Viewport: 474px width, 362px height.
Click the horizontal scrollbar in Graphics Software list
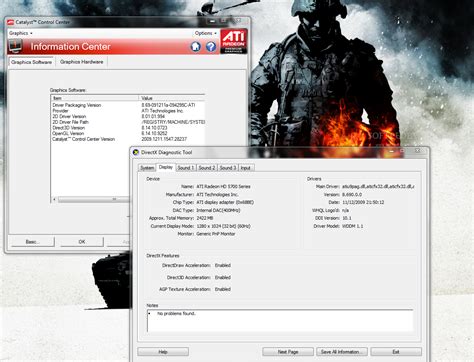[x=93, y=199]
